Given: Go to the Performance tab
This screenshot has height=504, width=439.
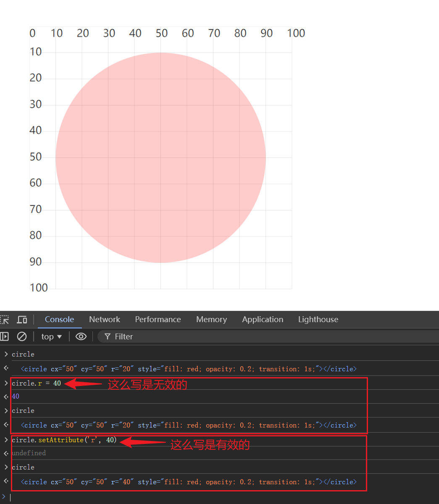Looking at the screenshot, I should click(x=158, y=320).
